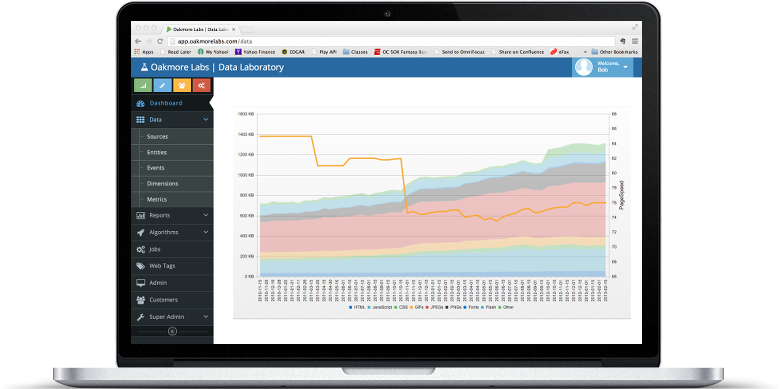Click the grid icon beside Data
Screen dimensions: 781x389
coord(140,120)
